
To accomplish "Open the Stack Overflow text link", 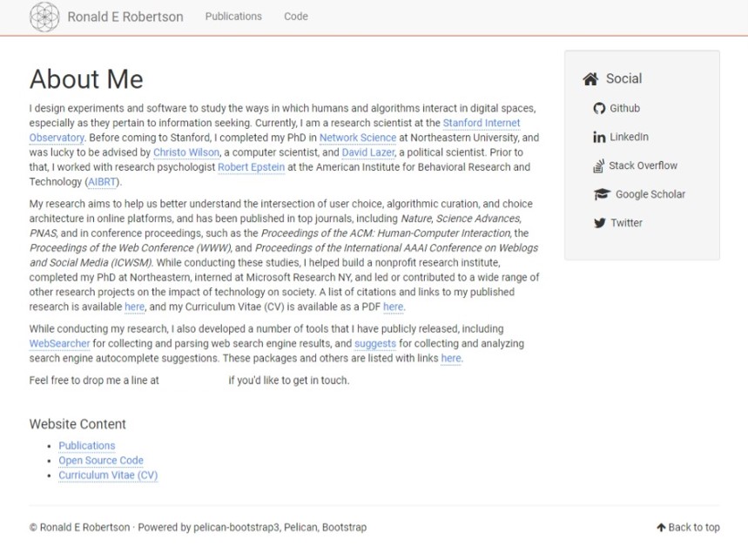I will [643, 166].
